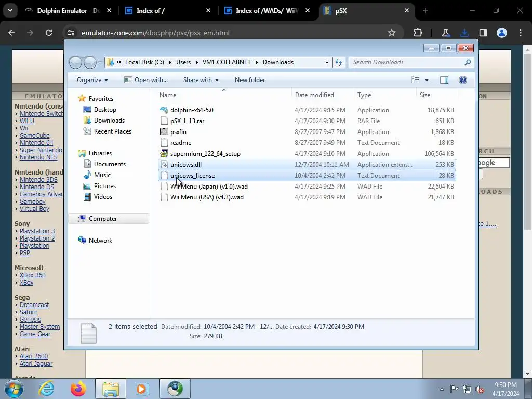Open the Playstation 2 link on webpage

[x=37, y=238]
